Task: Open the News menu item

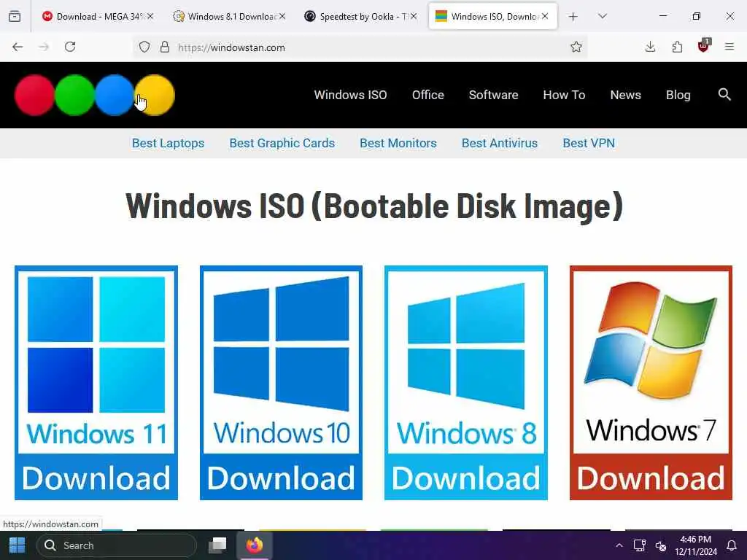Action: pos(625,95)
